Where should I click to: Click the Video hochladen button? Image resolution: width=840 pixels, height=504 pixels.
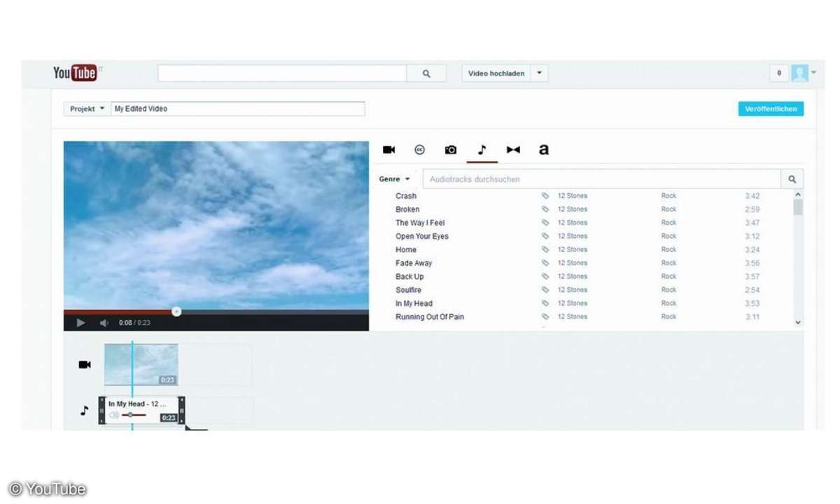point(496,73)
